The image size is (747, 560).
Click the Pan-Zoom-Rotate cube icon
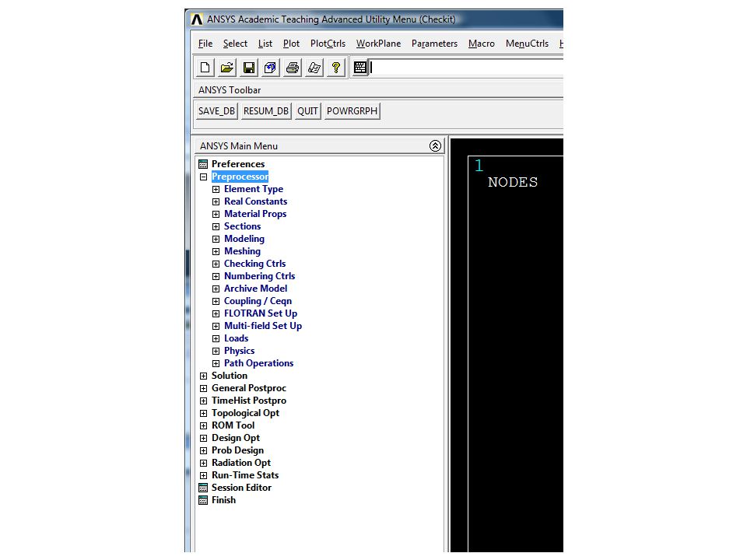click(270, 68)
